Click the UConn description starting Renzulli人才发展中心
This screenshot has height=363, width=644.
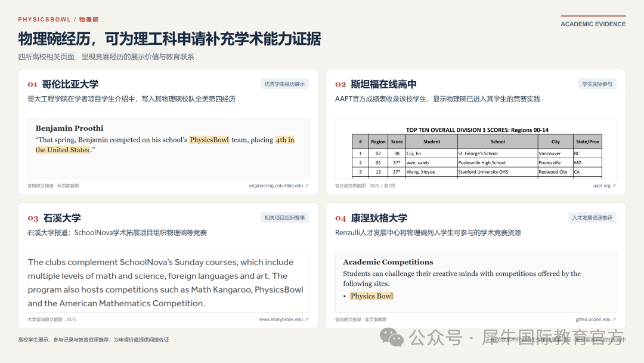428,233
